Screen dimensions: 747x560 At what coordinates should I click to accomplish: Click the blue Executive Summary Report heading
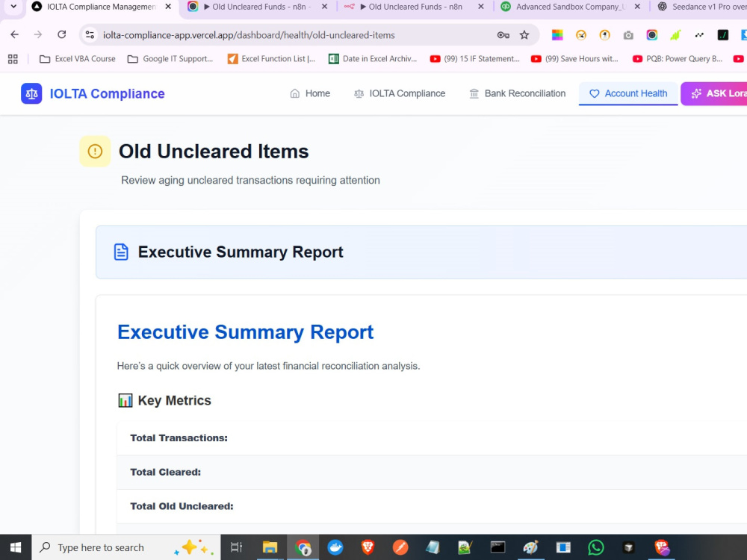click(245, 332)
